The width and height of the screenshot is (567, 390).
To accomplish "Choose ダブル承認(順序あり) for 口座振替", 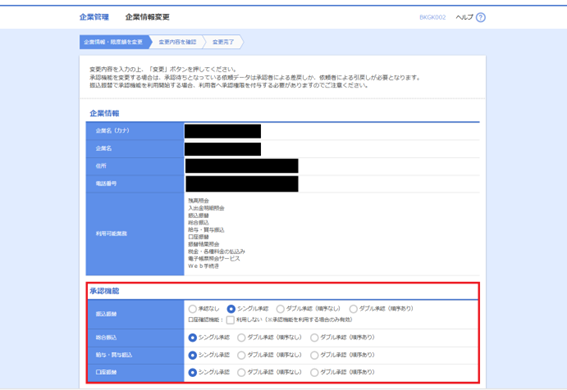I will [314, 372].
